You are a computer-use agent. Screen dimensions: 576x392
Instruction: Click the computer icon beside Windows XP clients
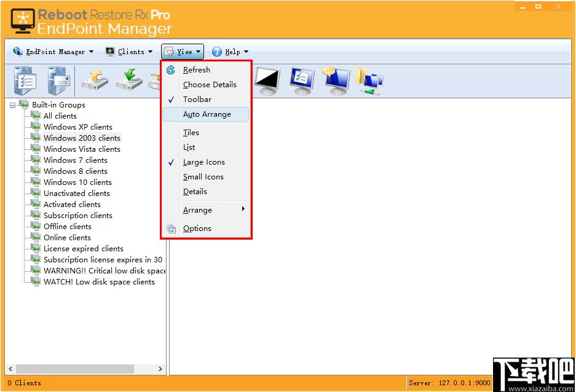coord(36,127)
